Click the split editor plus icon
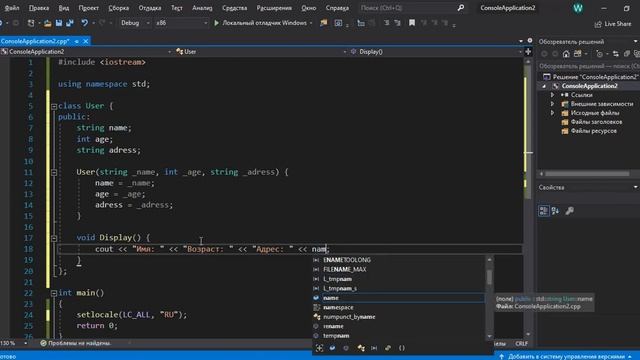 click(x=528, y=52)
